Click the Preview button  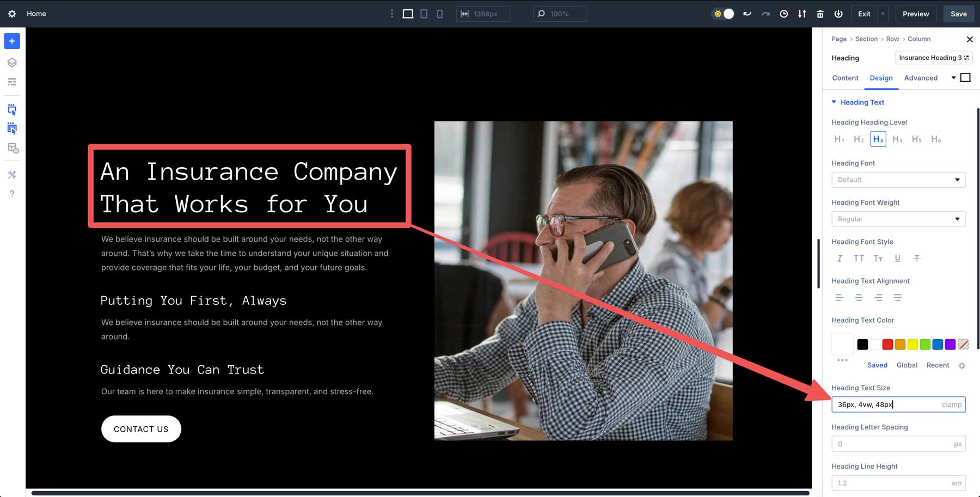click(916, 14)
